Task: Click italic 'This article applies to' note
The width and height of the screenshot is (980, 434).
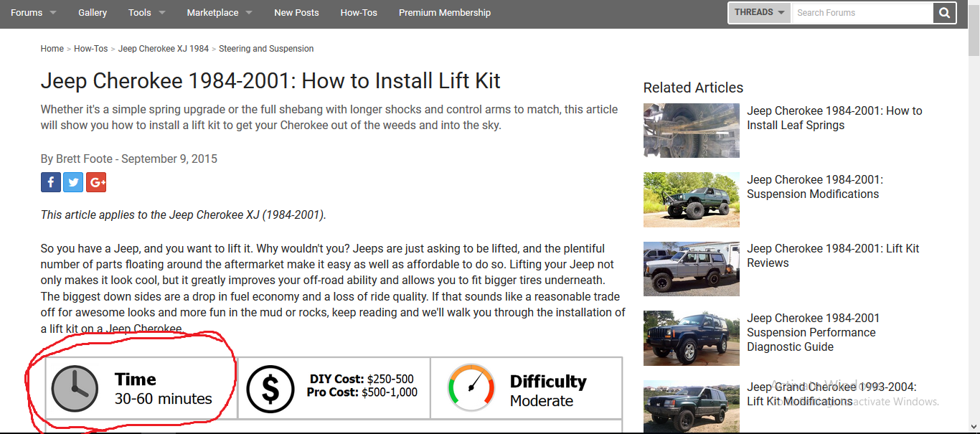Action: tap(183, 214)
